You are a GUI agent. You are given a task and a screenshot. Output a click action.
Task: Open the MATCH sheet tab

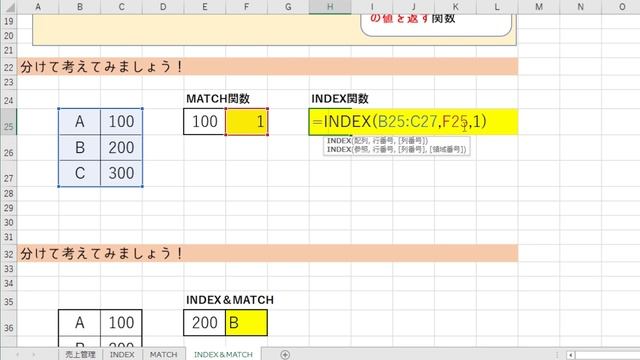click(163, 354)
